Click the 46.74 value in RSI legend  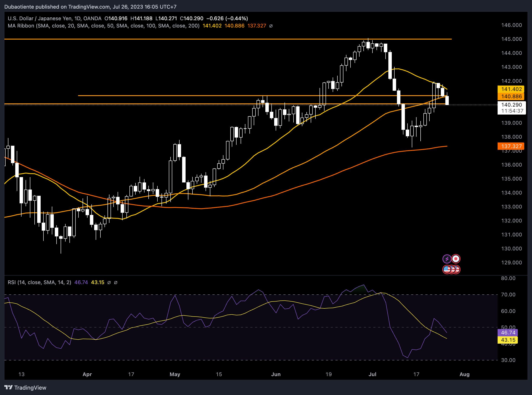click(x=81, y=282)
